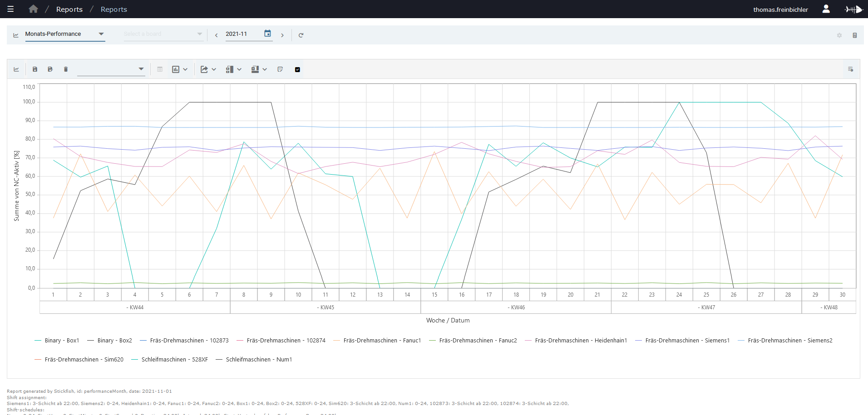Toggle Fräs-Drehmaschinen - Sim620 legend series
Image resolution: width=868 pixels, height=415 pixels.
(x=79, y=360)
